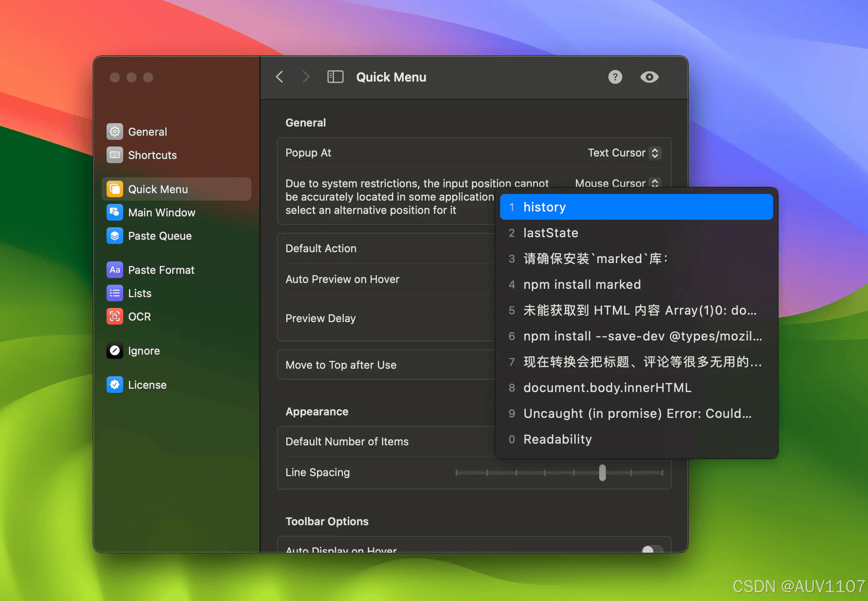Select the Lists sidebar icon
The width and height of the screenshot is (868, 601).
click(115, 293)
